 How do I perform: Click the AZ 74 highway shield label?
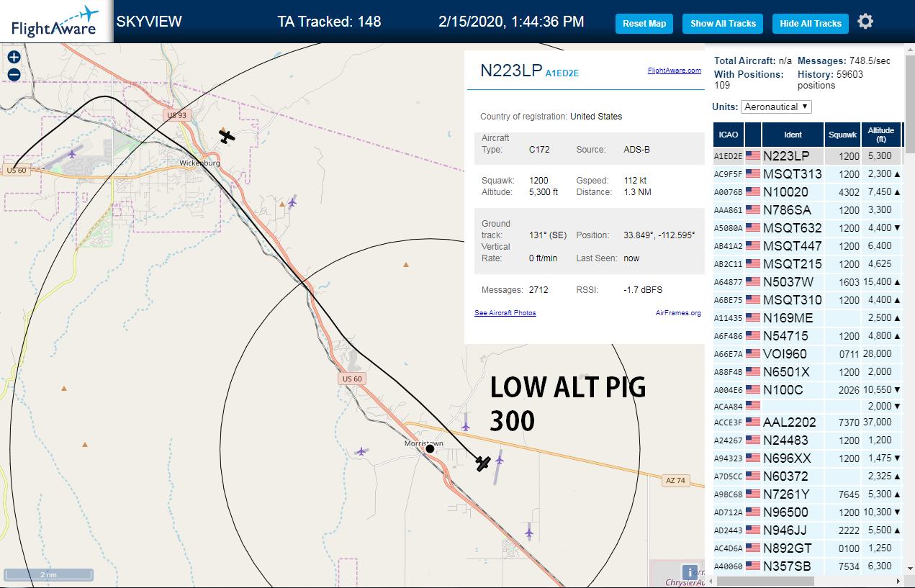click(675, 480)
